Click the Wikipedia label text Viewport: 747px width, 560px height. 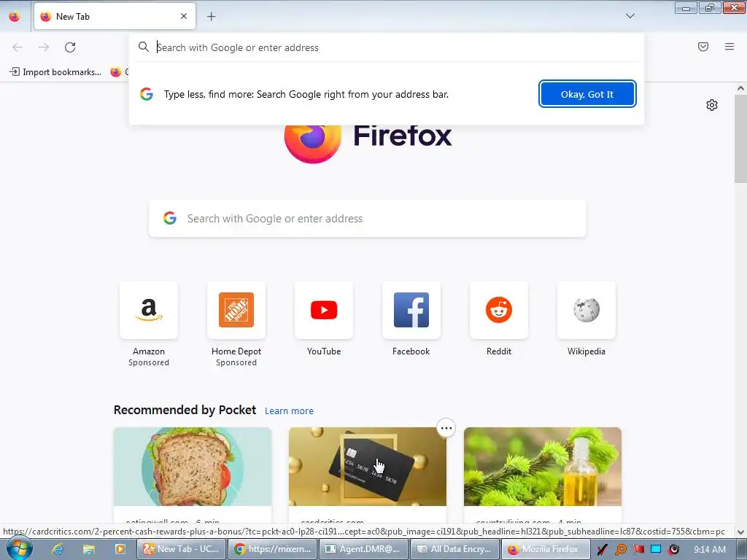587,351
